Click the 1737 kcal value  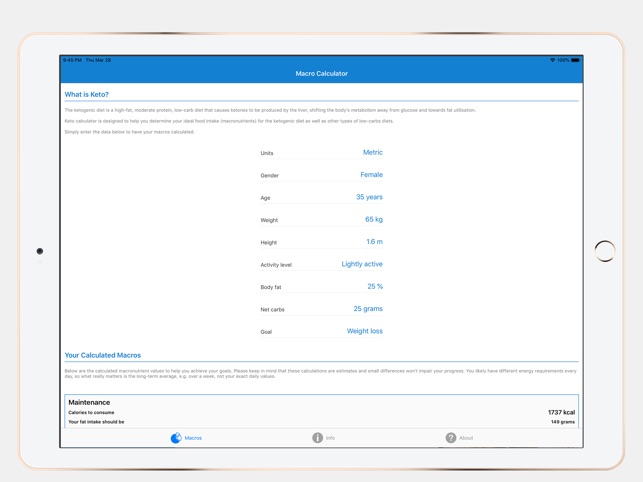[x=561, y=412]
